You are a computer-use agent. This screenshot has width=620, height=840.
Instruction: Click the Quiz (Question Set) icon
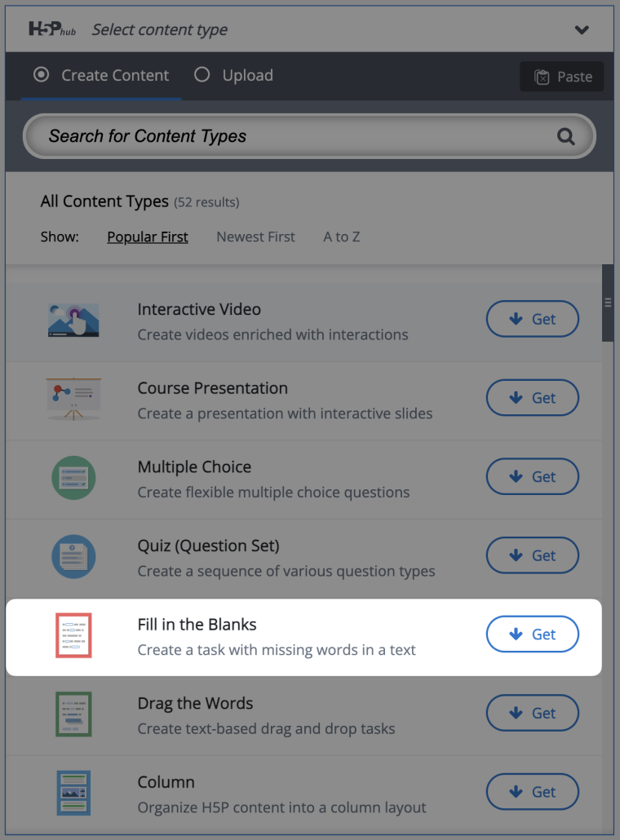tap(73, 556)
